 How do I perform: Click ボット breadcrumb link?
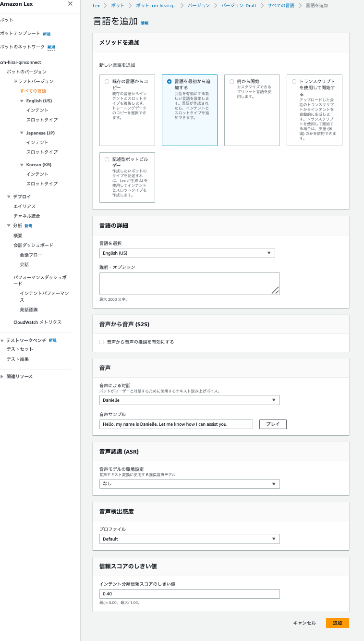[118, 5]
